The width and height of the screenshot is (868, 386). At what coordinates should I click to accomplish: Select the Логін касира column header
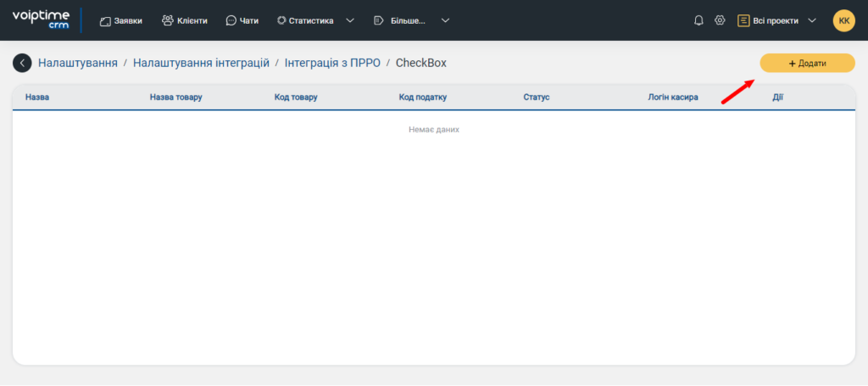coord(673,98)
